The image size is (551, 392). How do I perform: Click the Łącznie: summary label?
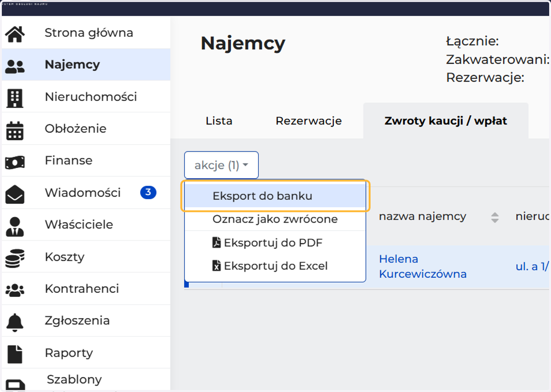tap(472, 41)
